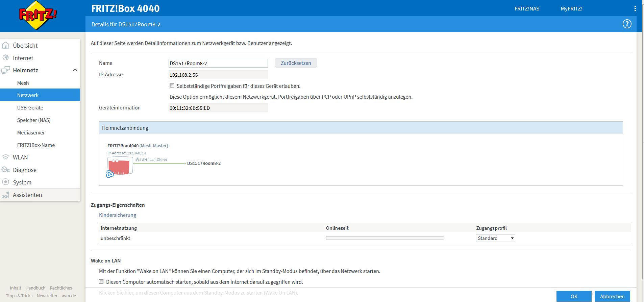Click the IP-Adresse: 192.168.2.1 text

point(127,153)
